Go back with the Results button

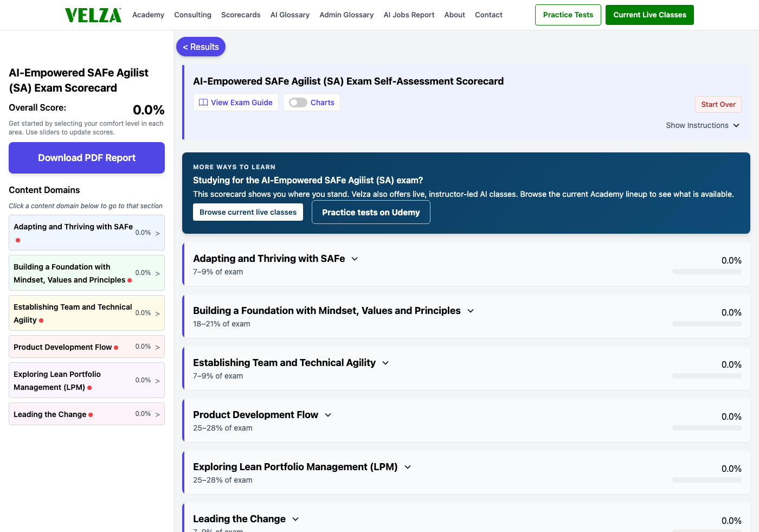[201, 47]
